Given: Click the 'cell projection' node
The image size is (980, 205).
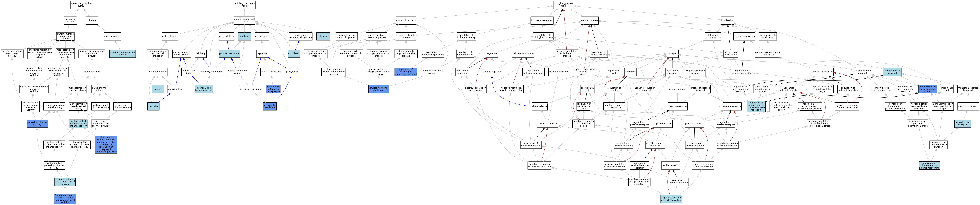Looking at the screenshot, I should click(x=170, y=36).
